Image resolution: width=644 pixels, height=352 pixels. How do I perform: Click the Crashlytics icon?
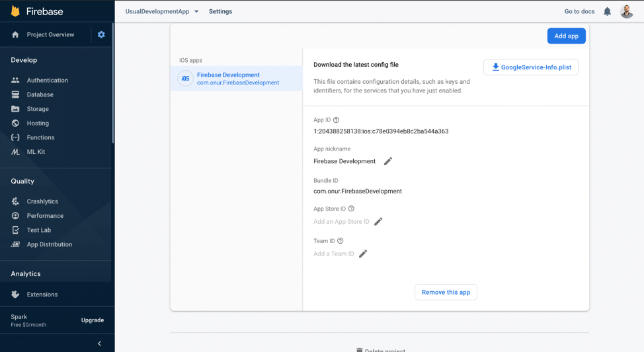point(15,201)
